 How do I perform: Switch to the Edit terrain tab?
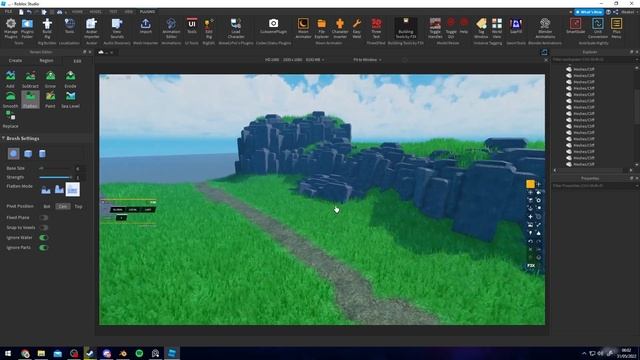coord(77,61)
